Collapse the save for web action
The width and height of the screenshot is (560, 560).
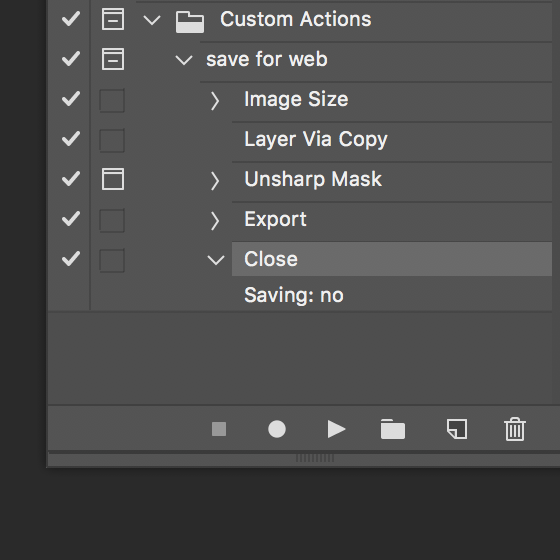click(184, 60)
